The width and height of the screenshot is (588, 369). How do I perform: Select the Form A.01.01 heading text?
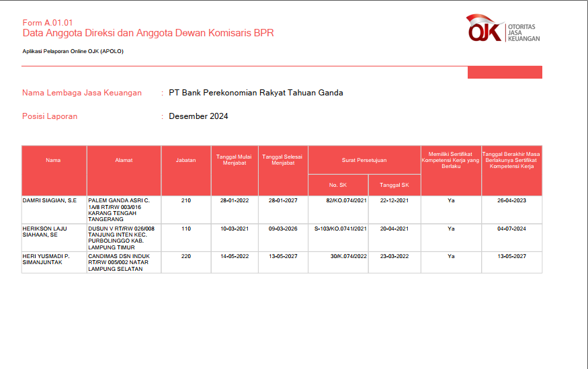tap(47, 22)
